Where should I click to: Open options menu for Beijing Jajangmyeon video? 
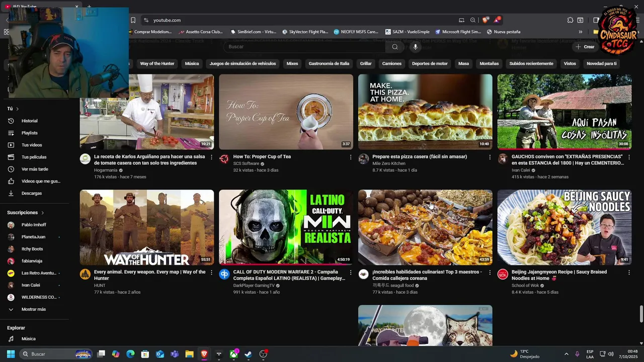point(629,273)
